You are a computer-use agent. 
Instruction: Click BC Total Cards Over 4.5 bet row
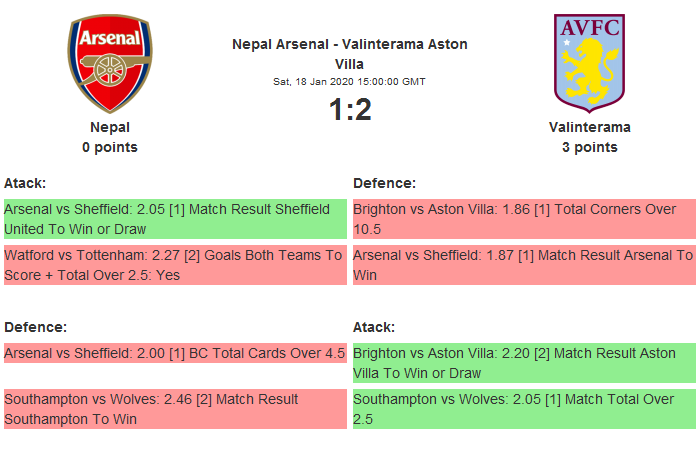click(175, 353)
